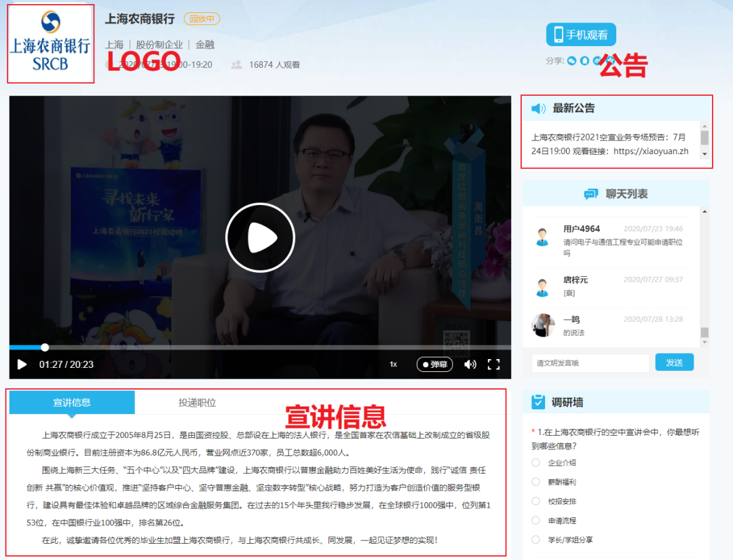Viewport: 733px width, 560px height.
Task: Toggle the 弹幕 danmaku switch
Action: [x=434, y=365]
